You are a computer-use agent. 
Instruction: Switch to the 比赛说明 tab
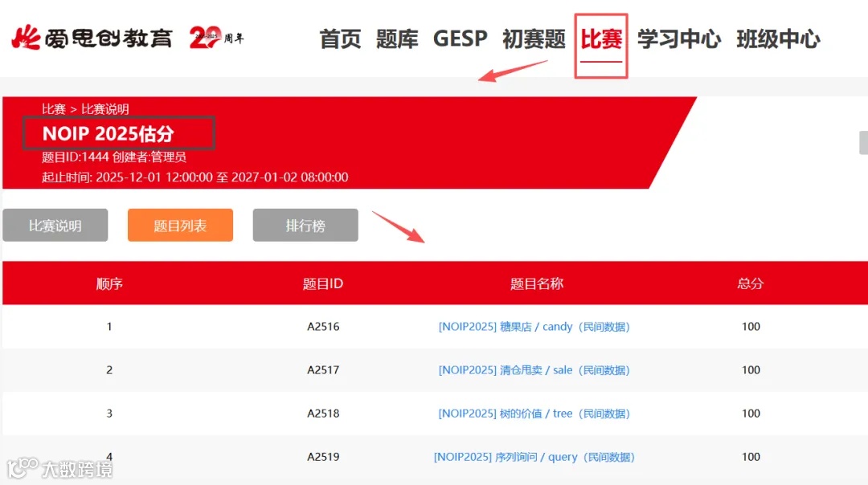[x=55, y=225]
